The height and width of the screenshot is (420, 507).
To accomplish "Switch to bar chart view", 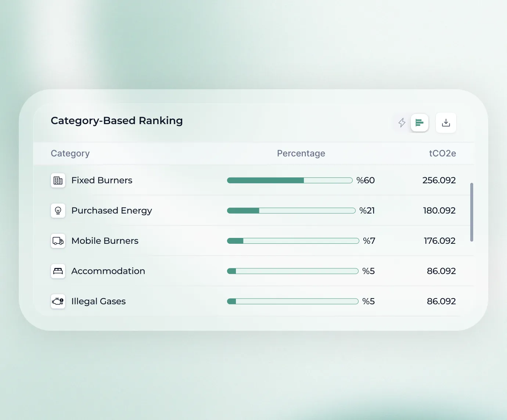I will 419,123.
